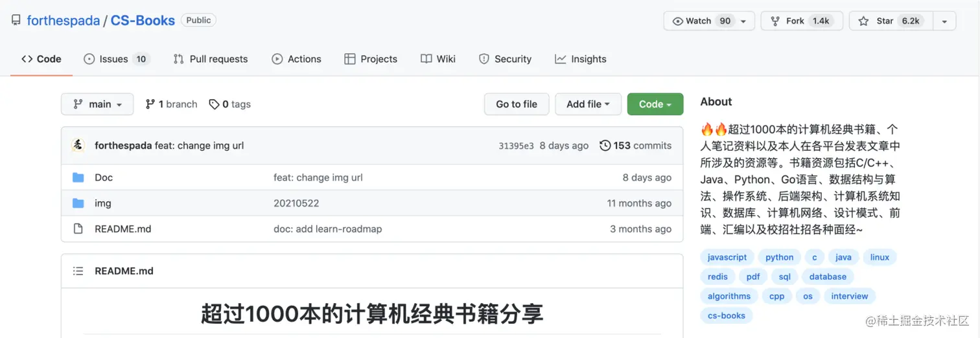Click the README.md file icon
The height and width of the screenshot is (338, 980).
click(x=78, y=229)
